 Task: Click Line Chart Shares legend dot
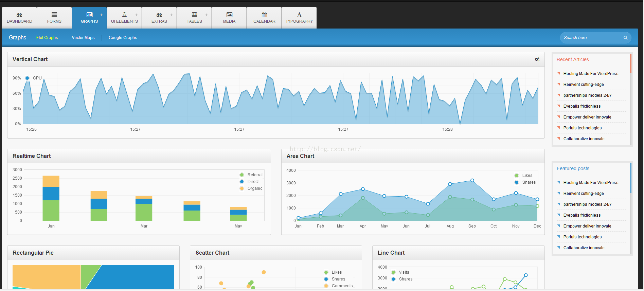point(393,279)
